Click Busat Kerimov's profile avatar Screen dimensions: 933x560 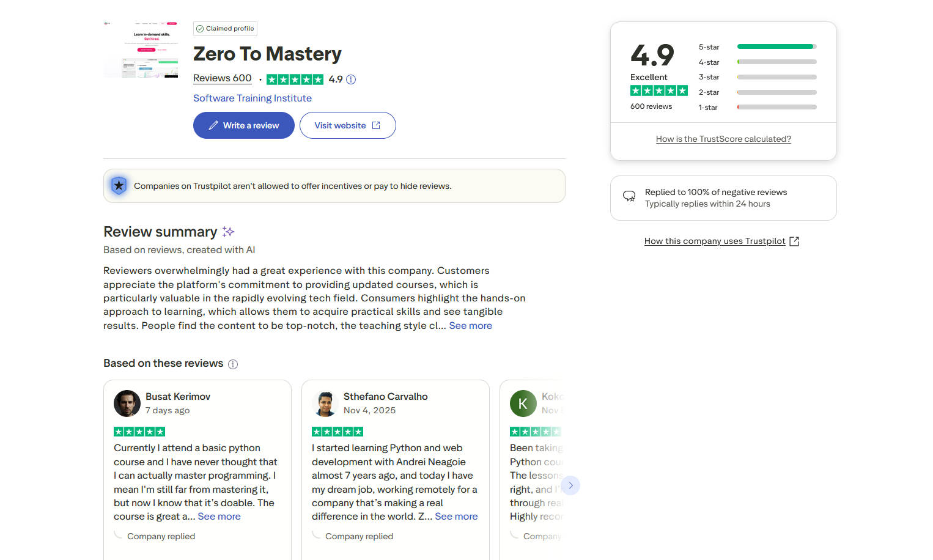[x=127, y=403]
